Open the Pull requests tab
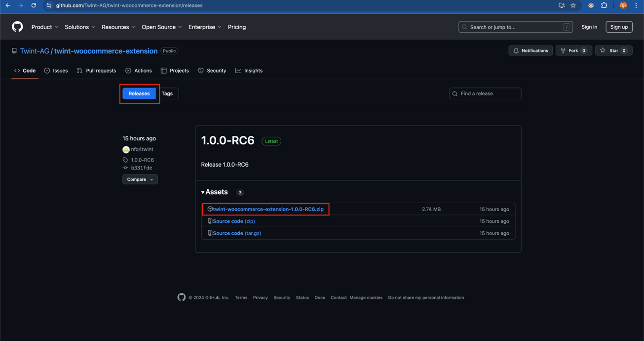Viewport: 644px width, 341px height. [x=97, y=71]
